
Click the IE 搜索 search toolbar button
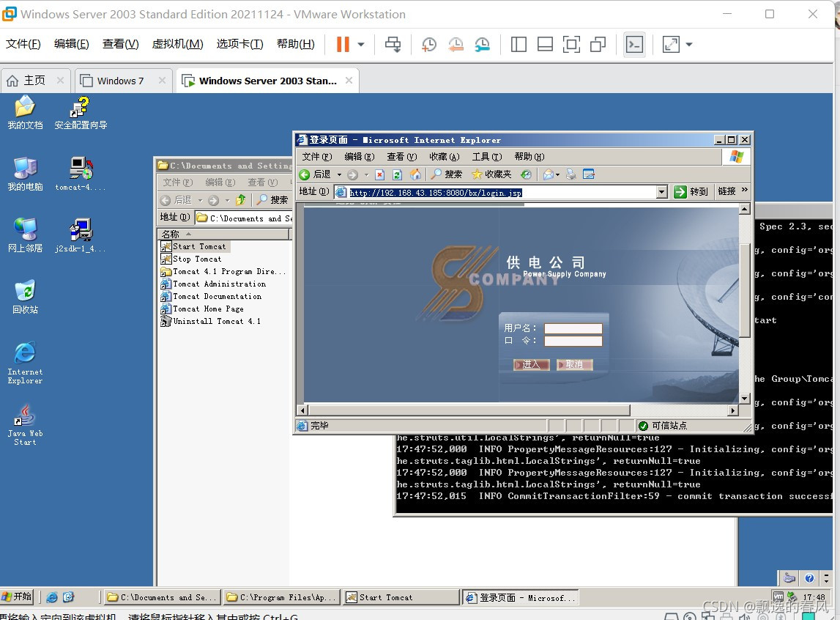447,174
